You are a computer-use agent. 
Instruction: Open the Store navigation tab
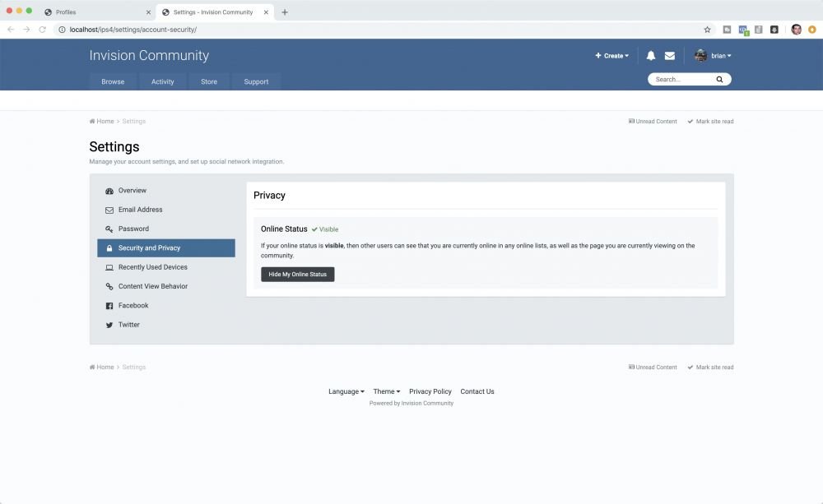pos(209,82)
